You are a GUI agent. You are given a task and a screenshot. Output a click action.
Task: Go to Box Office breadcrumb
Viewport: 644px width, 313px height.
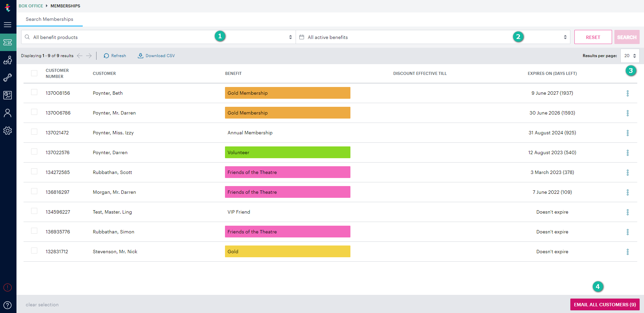point(31,6)
